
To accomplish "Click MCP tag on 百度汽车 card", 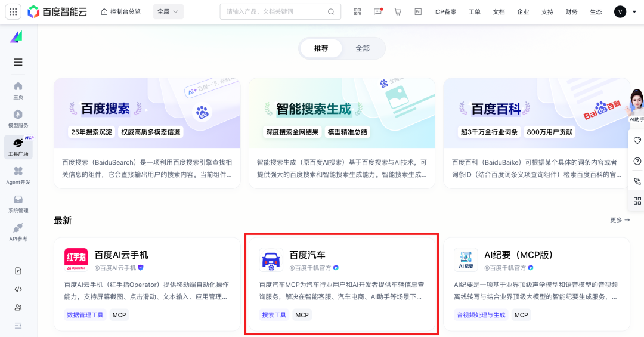I will click(x=302, y=315).
